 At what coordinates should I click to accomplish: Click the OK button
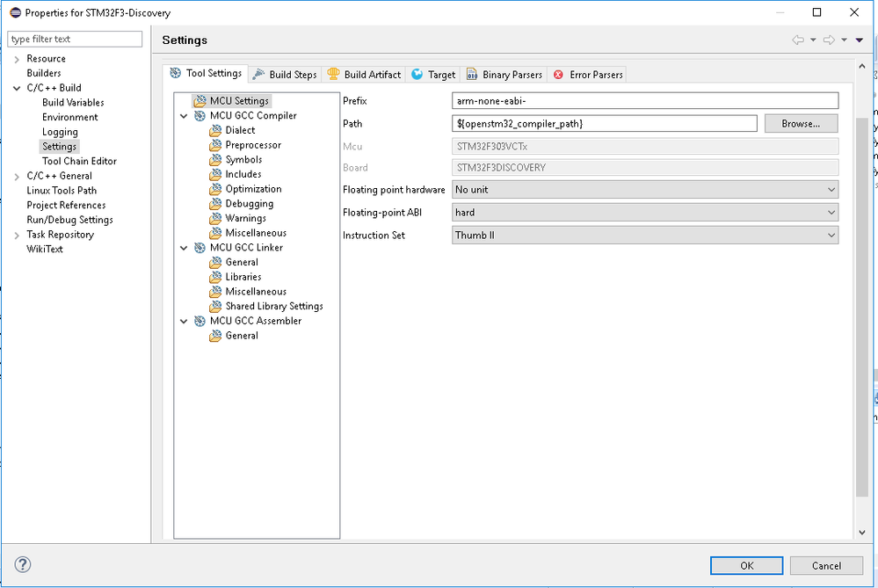point(746,566)
